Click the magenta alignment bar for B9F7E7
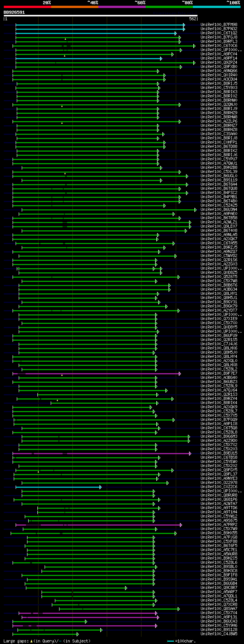This screenshot has height=644, width=244. click(x=96, y=374)
